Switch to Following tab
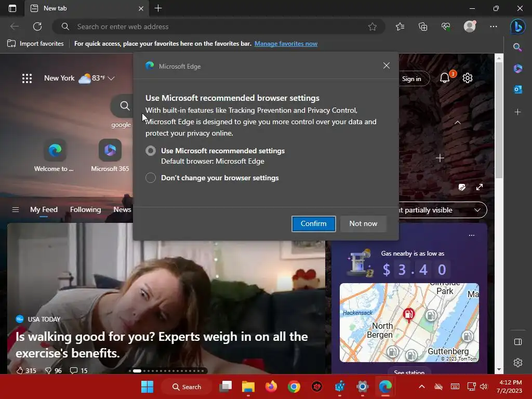The width and height of the screenshot is (532, 399). pos(86,210)
